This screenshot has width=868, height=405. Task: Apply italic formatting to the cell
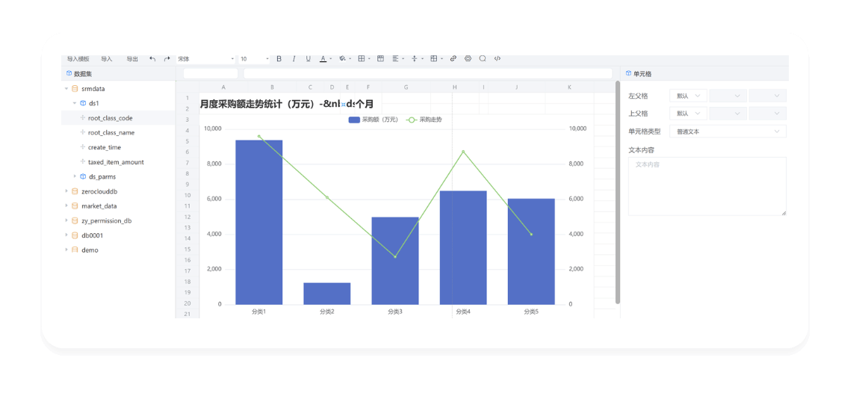(x=294, y=58)
